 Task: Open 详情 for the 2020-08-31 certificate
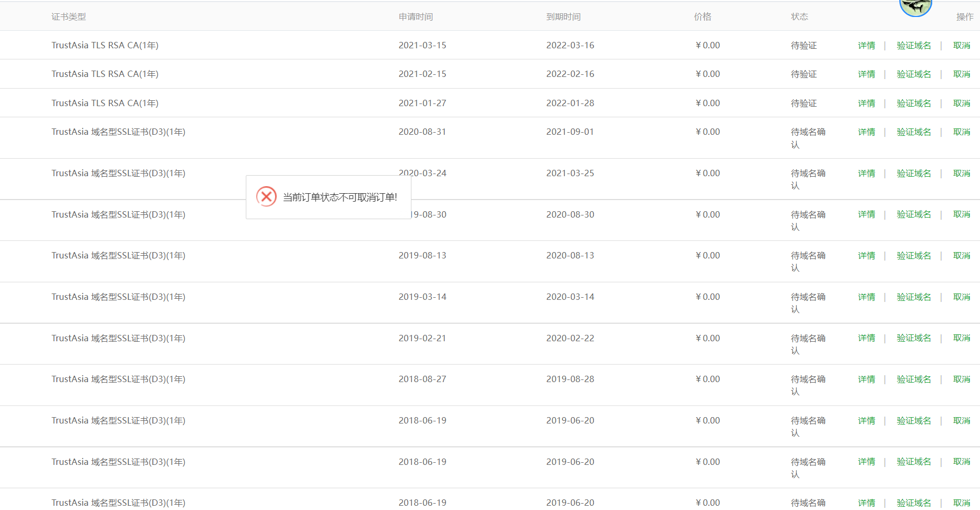[x=866, y=132]
